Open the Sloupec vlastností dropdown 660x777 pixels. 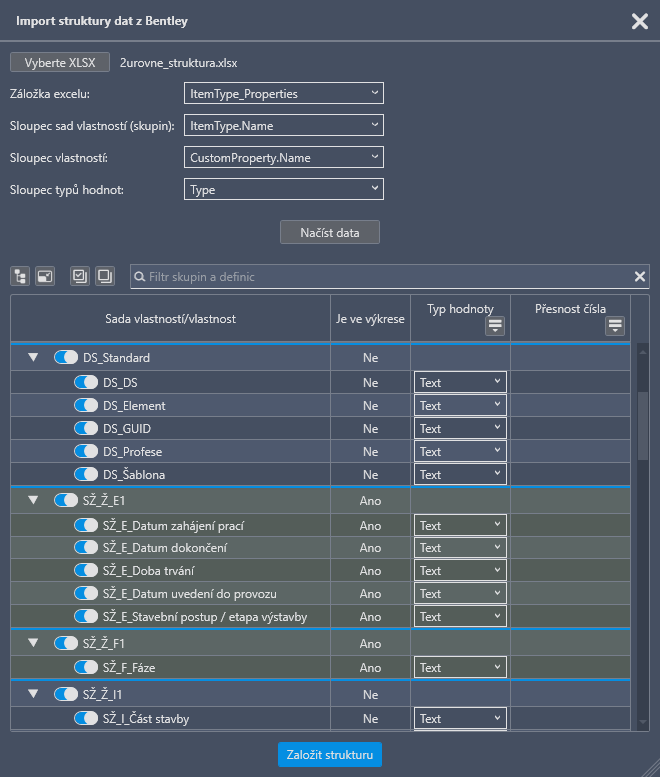pos(284,157)
